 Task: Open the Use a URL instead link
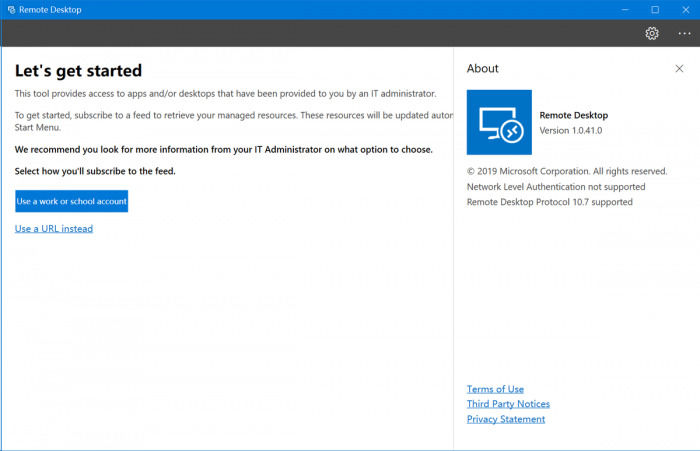[54, 229]
